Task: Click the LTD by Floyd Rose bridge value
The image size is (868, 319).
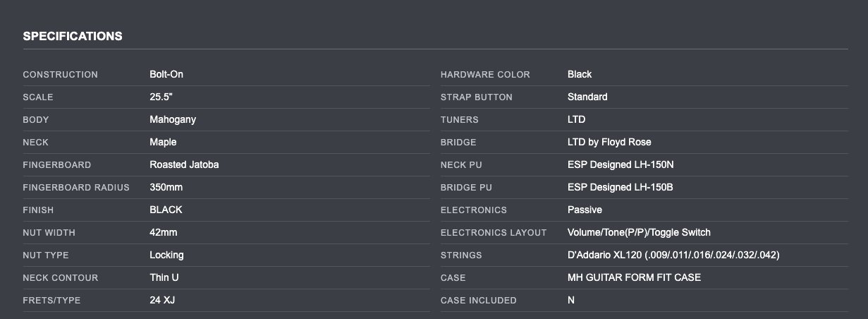Action: coord(611,142)
